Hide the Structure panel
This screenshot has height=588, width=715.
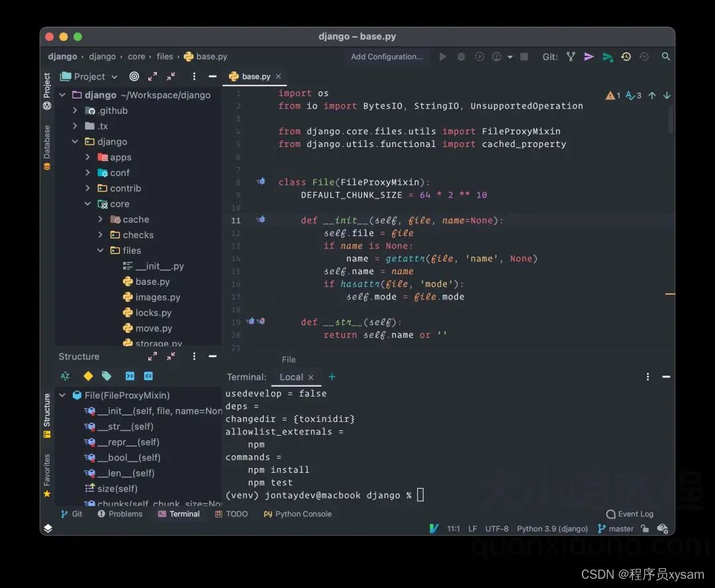click(213, 356)
